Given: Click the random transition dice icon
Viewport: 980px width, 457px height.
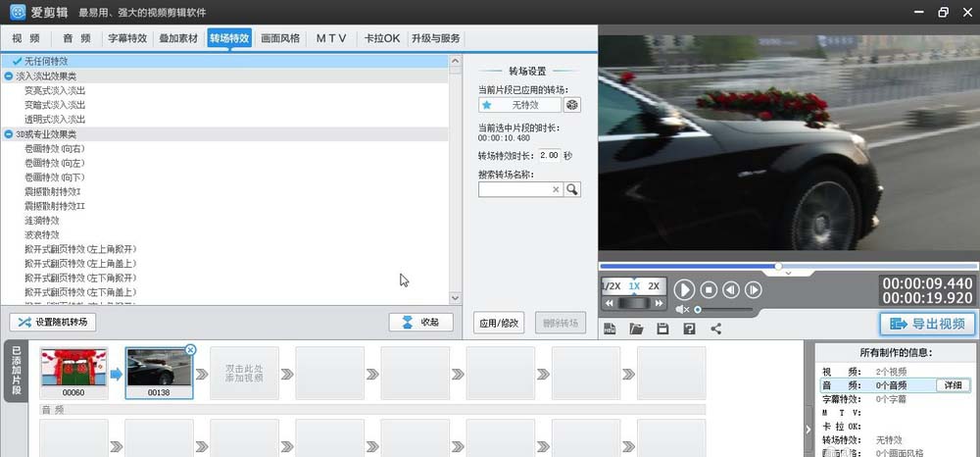Looking at the screenshot, I should (572, 105).
